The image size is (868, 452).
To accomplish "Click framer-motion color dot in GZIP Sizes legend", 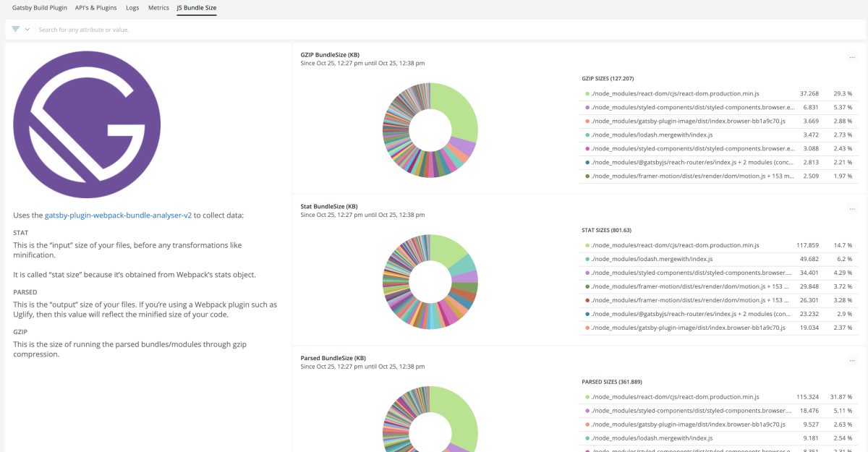I will tap(587, 176).
